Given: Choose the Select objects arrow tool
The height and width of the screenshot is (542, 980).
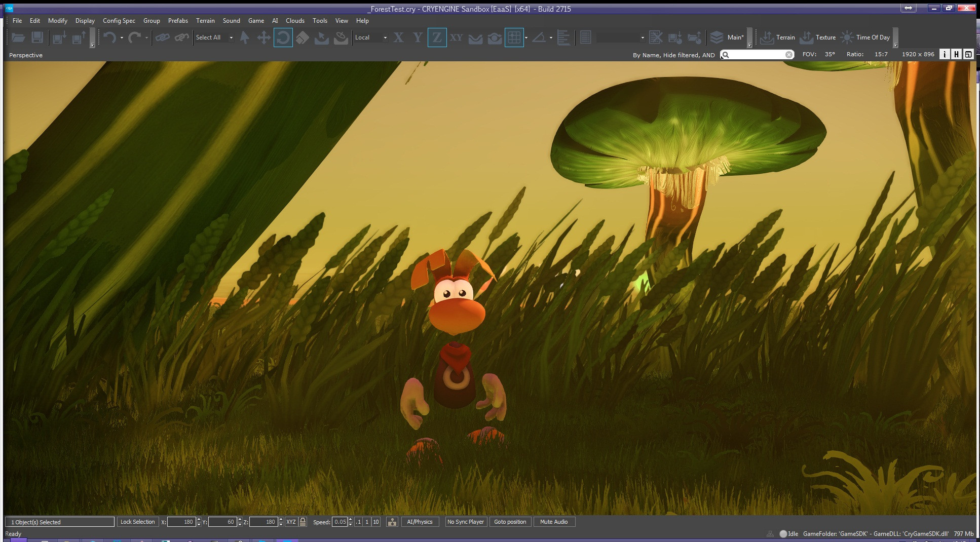Looking at the screenshot, I should 244,37.
